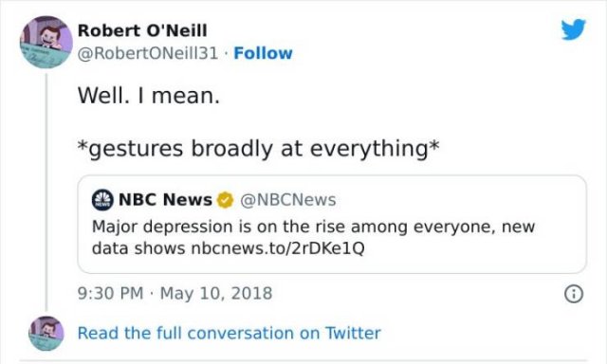Open the quoted NBC News tweet card
This screenshot has height=364, width=607.
[x=332, y=225]
